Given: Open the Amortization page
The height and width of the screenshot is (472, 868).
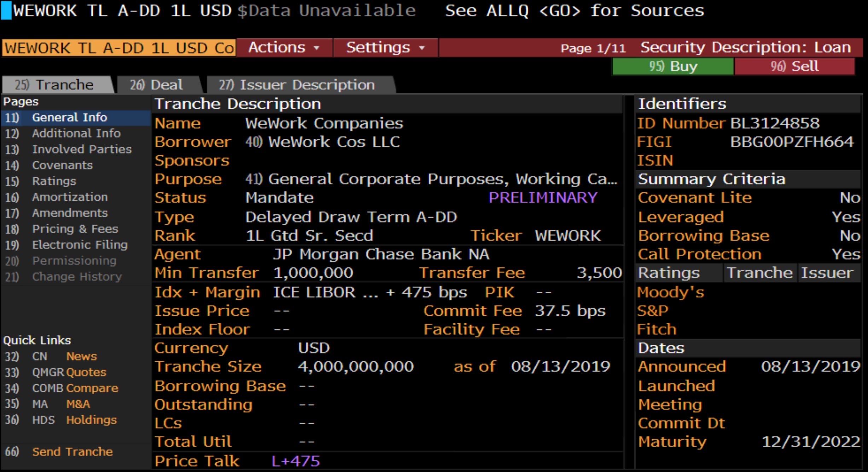Looking at the screenshot, I should 76,197.
